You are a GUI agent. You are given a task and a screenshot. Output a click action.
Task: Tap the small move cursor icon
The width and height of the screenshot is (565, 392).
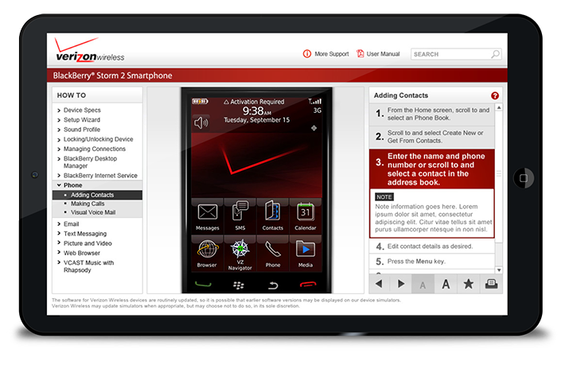tap(314, 128)
